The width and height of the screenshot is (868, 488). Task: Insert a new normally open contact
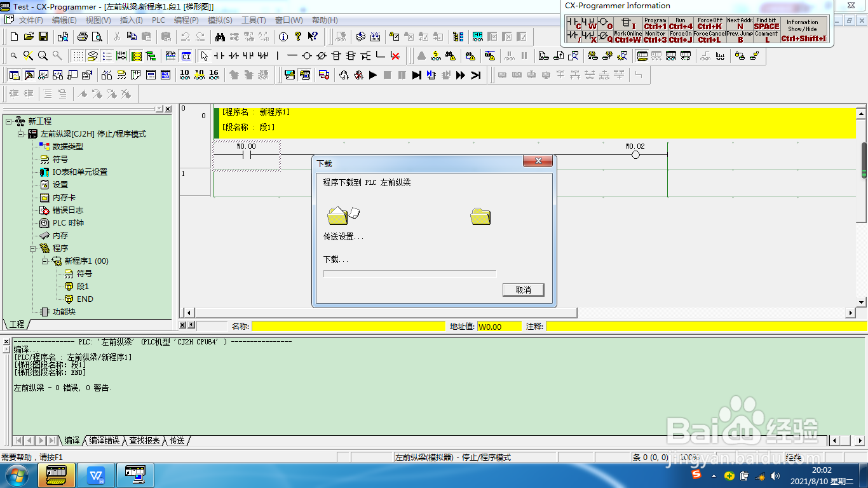tap(219, 56)
